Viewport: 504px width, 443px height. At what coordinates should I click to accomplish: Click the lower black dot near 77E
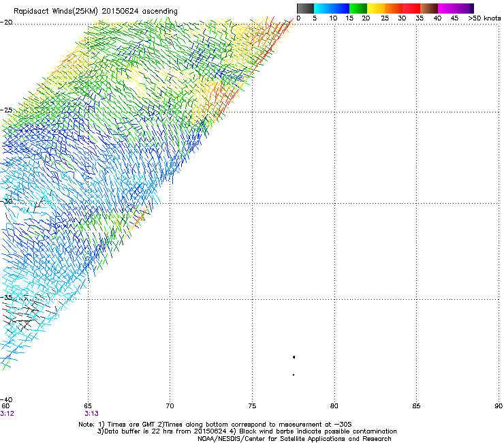click(294, 375)
